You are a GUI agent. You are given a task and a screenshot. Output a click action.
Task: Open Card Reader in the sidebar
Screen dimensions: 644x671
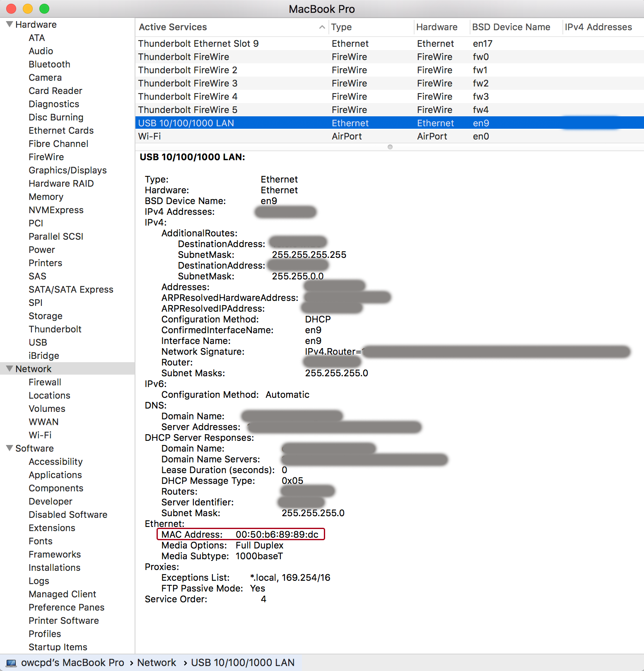(55, 91)
